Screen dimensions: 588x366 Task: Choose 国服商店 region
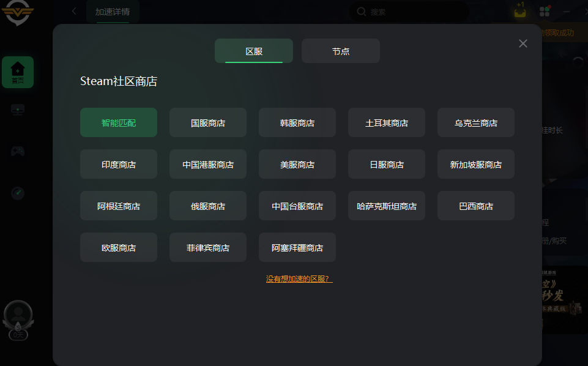click(x=208, y=122)
